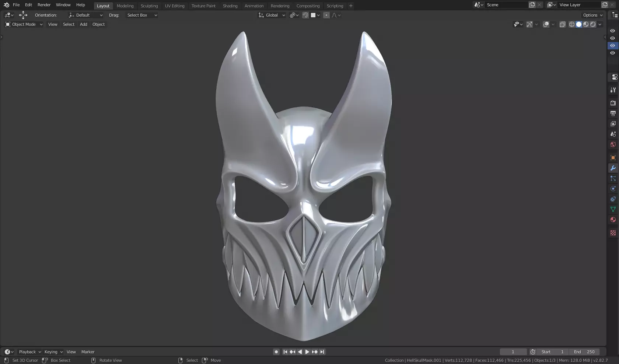This screenshot has height=364, width=619.
Task: Click the Blender logo menu icon
Action: [6, 5]
